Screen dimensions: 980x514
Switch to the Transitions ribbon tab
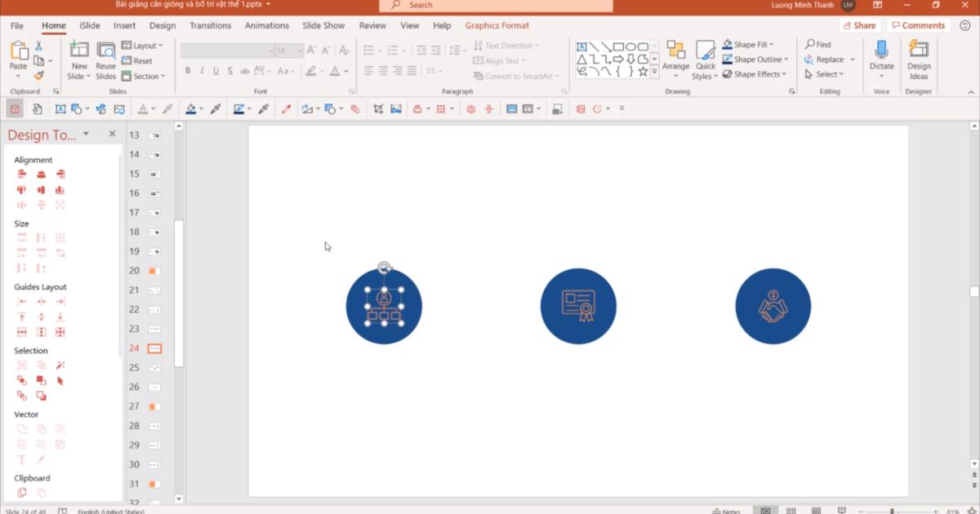211,25
